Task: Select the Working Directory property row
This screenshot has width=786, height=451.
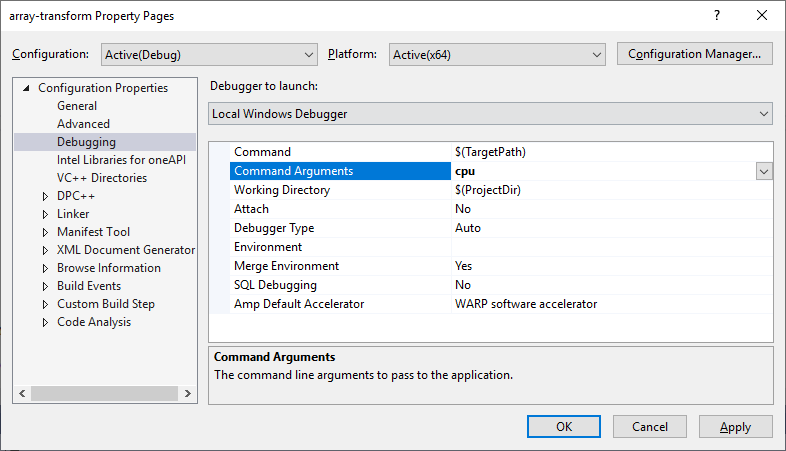Action: pos(282,190)
